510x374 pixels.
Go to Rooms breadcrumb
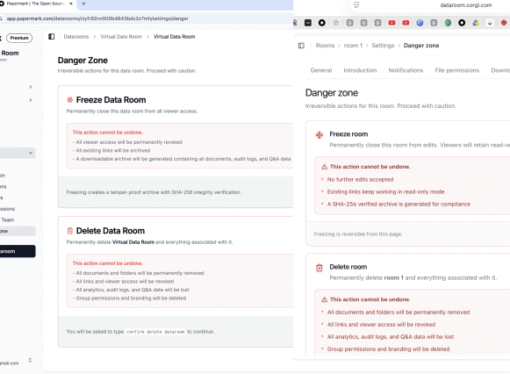(x=325, y=46)
